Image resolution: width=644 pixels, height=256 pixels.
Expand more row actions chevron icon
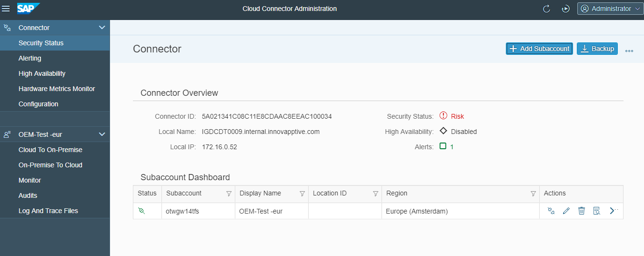pos(613,211)
